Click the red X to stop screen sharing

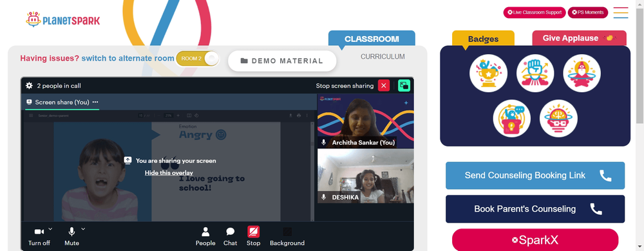point(384,86)
